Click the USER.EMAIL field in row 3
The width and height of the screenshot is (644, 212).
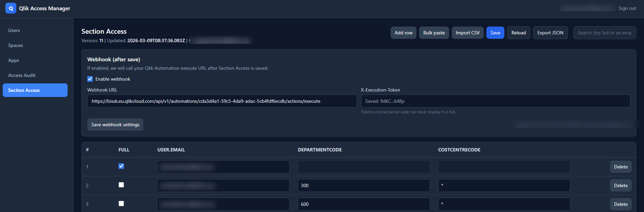223,204
